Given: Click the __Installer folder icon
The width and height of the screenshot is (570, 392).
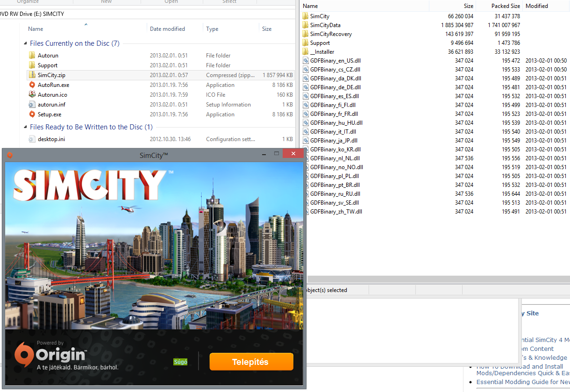Looking at the screenshot, I should click(305, 52).
